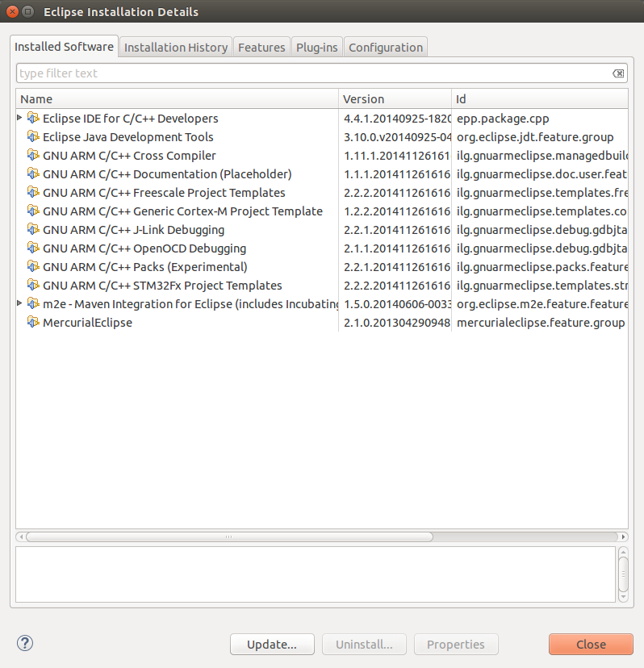Click the details pane scroll down arrow
This screenshot has width=644, height=668.
(x=623, y=596)
